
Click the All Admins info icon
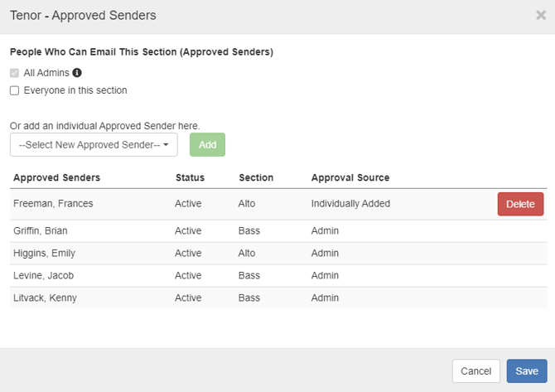(77, 73)
